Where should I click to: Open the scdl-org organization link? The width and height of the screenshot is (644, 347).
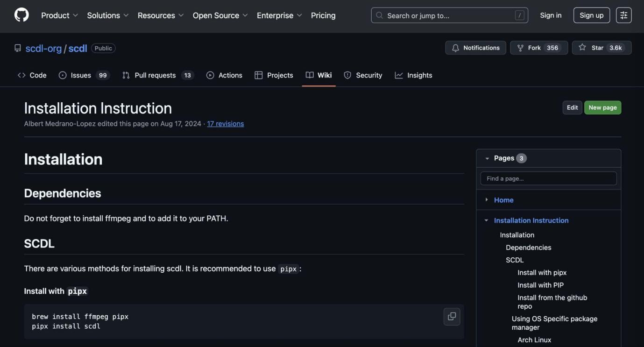pos(43,49)
